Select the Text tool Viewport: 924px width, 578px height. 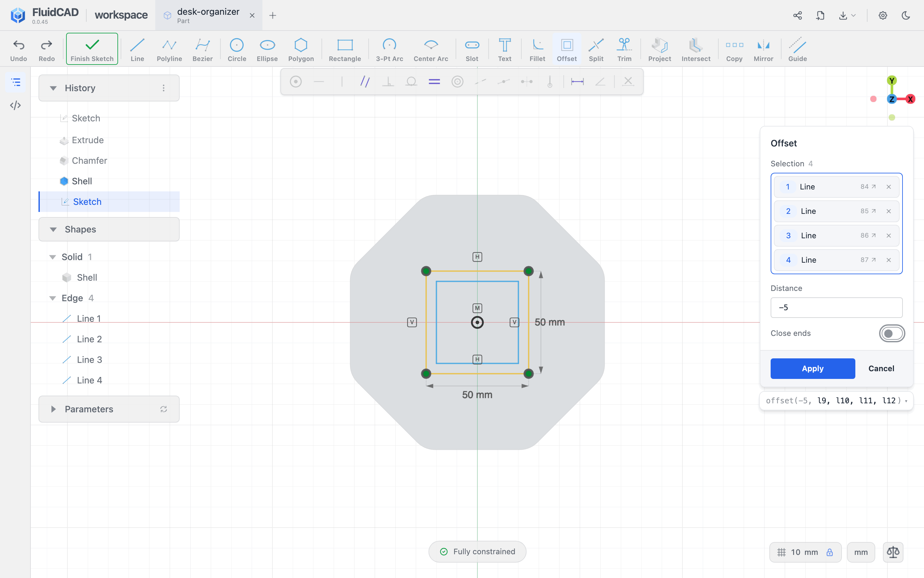(504, 50)
